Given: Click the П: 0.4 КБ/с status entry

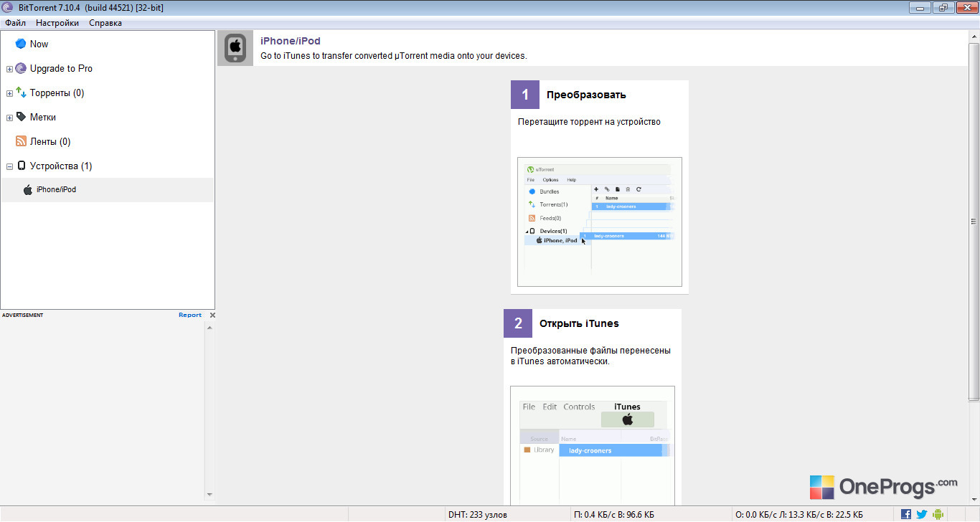Looking at the screenshot, I should click(613, 514).
